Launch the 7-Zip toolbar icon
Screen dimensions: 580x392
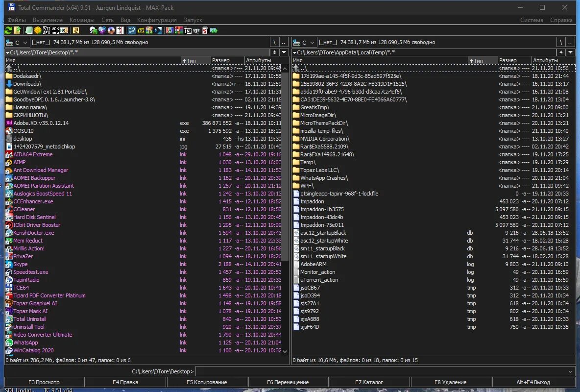tap(188, 30)
